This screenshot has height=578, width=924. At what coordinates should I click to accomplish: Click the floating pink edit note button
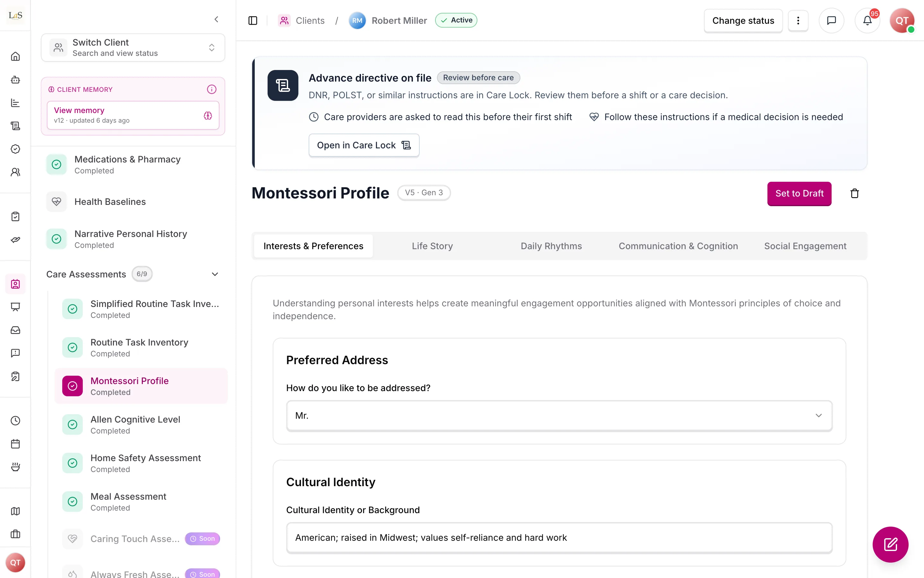890,544
